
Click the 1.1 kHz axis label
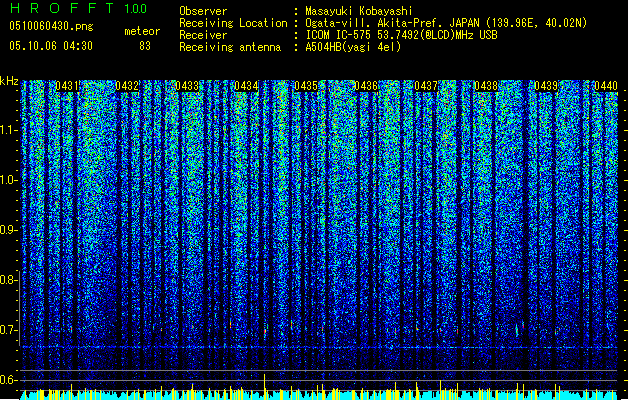coord(8,130)
